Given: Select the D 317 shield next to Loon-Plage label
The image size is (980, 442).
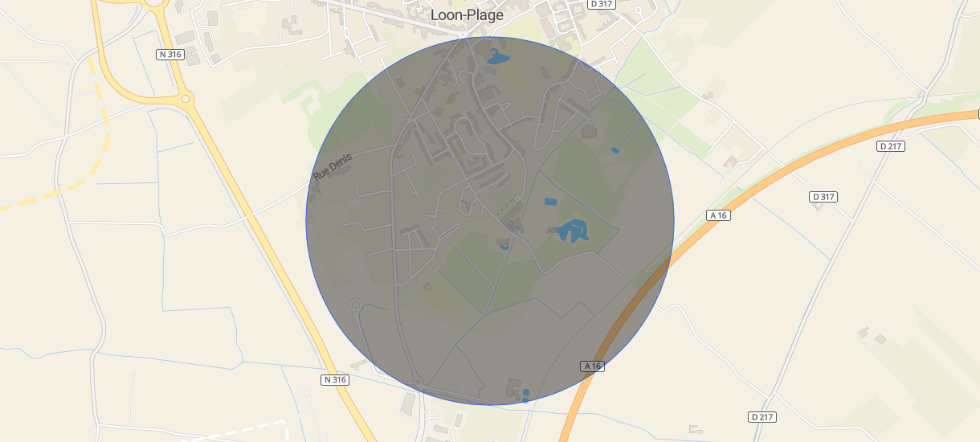Looking at the screenshot, I should point(601,4).
